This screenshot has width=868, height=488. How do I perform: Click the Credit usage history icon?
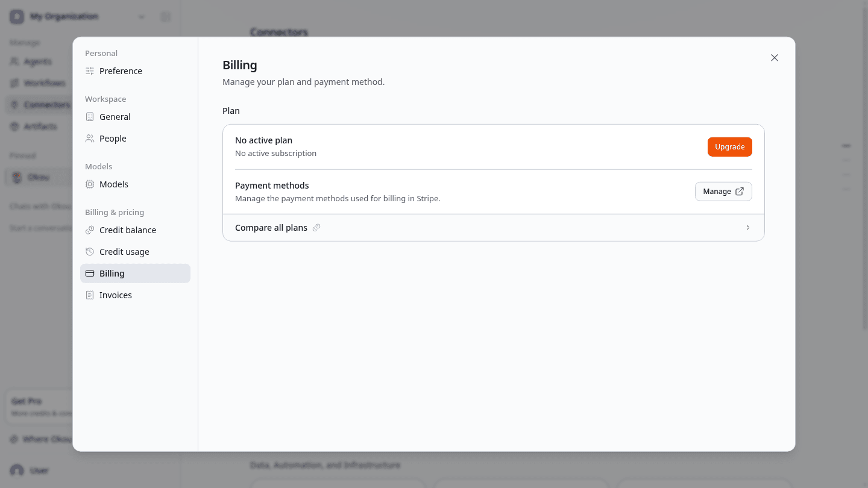pos(90,252)
